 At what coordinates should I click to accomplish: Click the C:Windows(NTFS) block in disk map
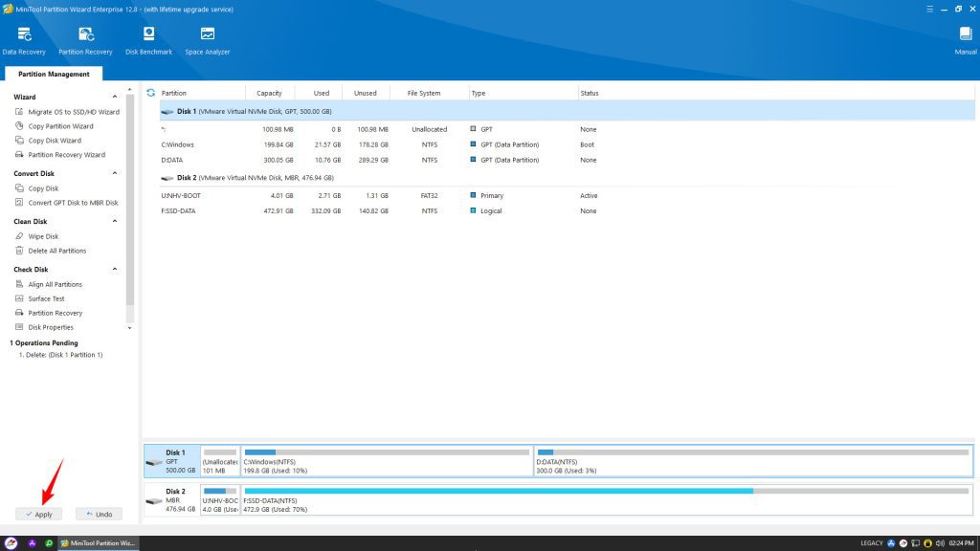point(387,461)
